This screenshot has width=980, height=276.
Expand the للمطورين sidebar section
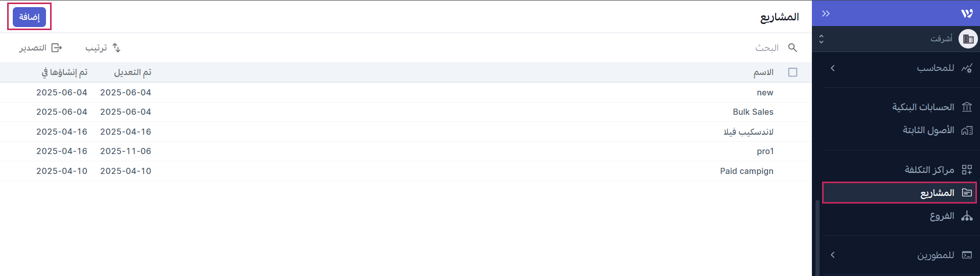tap(832, 255)
